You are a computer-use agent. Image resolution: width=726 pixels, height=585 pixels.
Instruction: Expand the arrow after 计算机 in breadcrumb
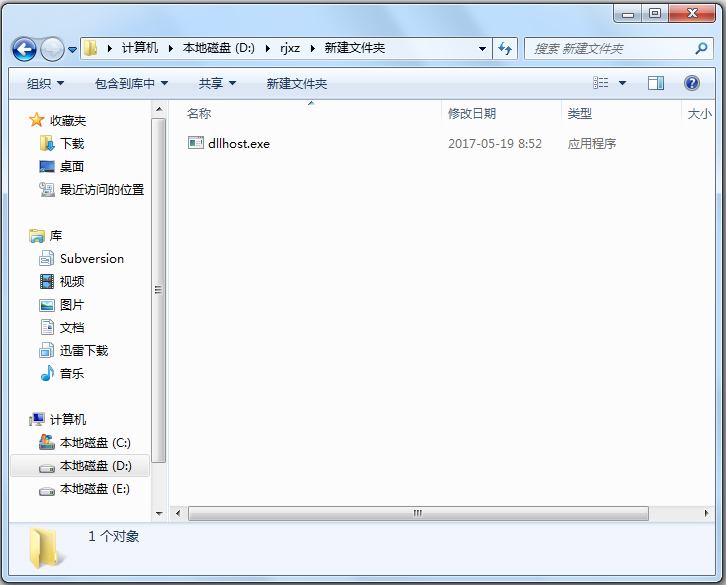(170, 48)
